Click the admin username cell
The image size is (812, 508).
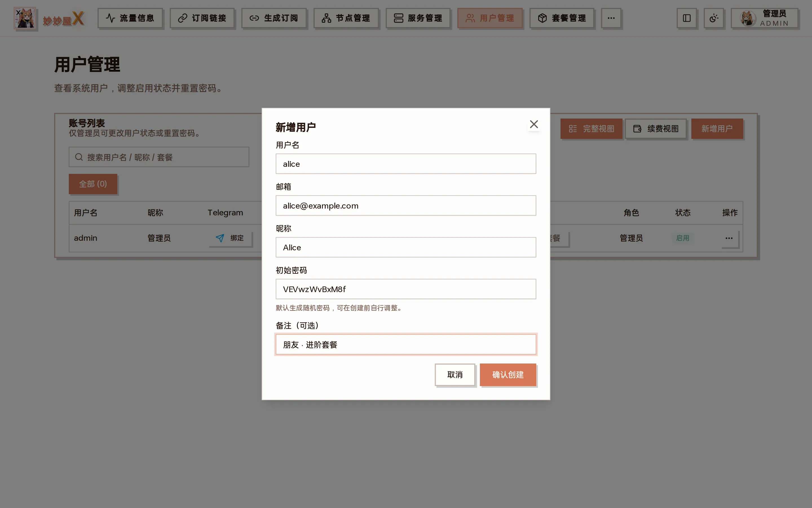[85, 238]
